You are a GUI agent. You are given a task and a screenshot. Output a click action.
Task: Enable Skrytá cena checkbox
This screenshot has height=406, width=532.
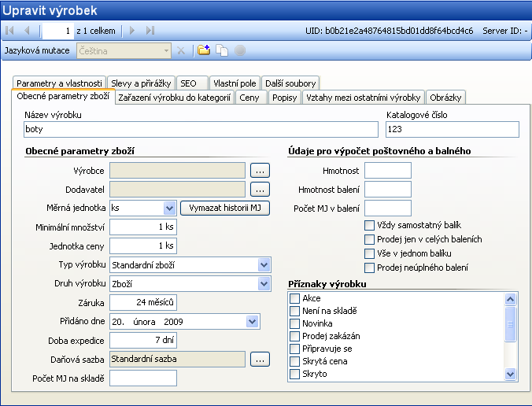(x=295, y=361)
